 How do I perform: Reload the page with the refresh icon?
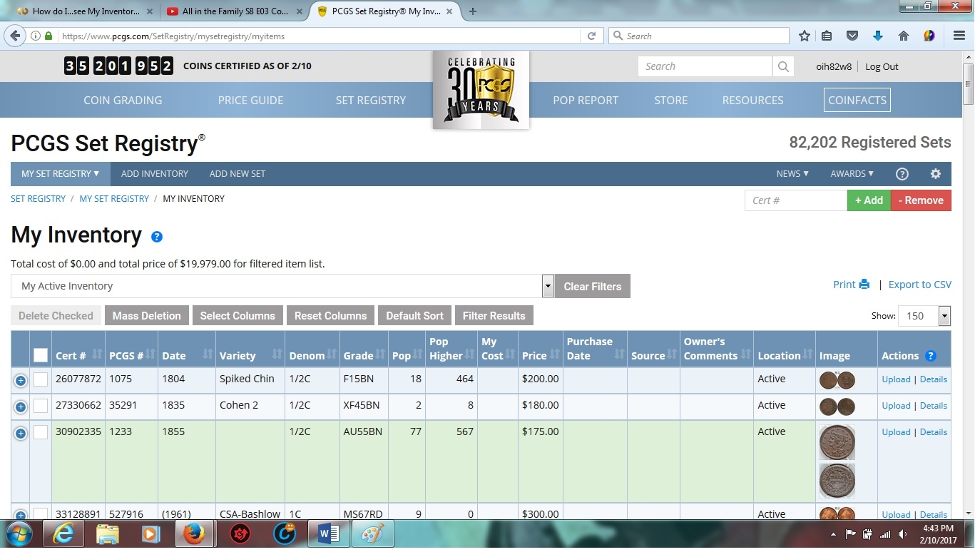tap(591, 36)
